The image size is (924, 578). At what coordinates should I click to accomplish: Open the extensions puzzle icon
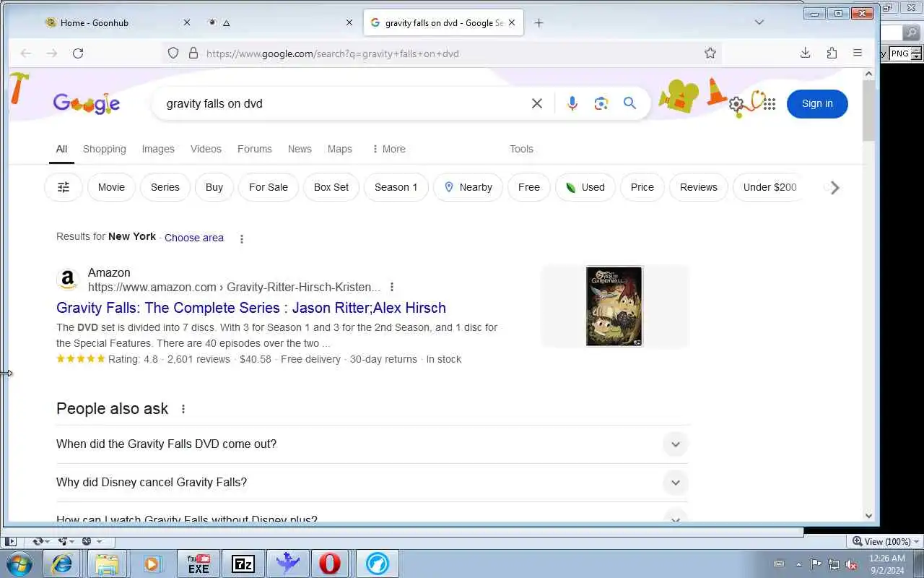(x=832, y=53)
